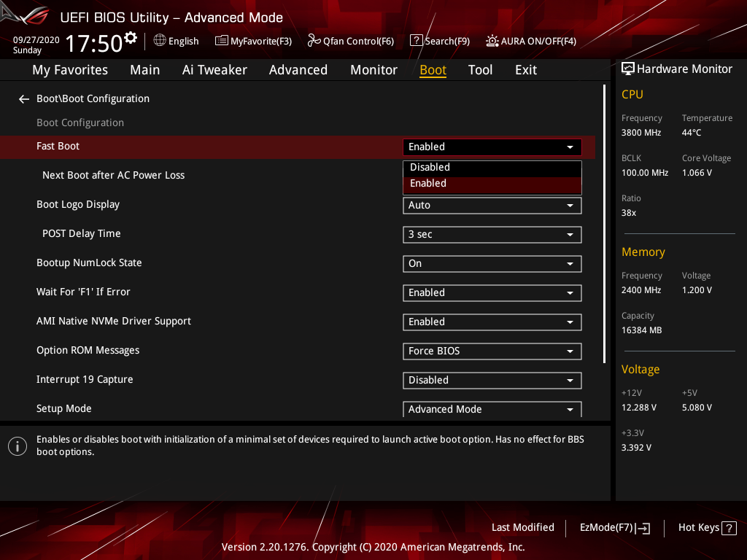747x560 pixels.
Task: Open the Monitor tab
Action: (373, 70)
